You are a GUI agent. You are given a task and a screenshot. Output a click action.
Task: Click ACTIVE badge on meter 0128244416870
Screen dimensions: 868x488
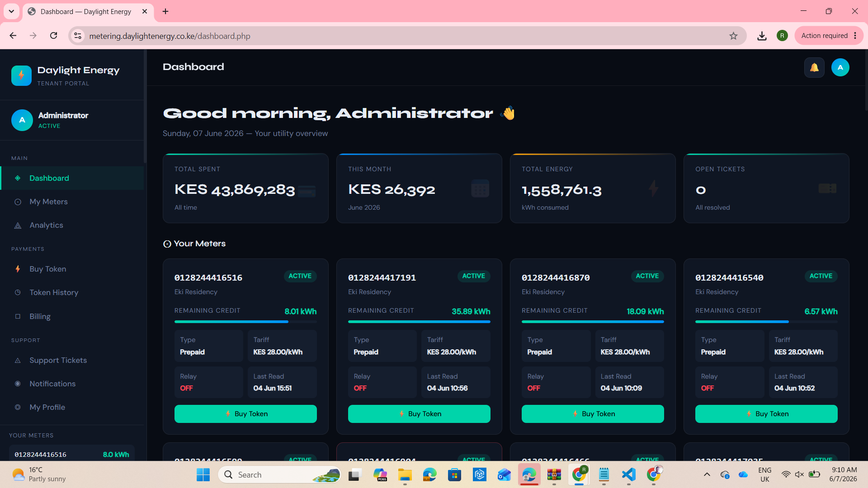pos(647,276)
